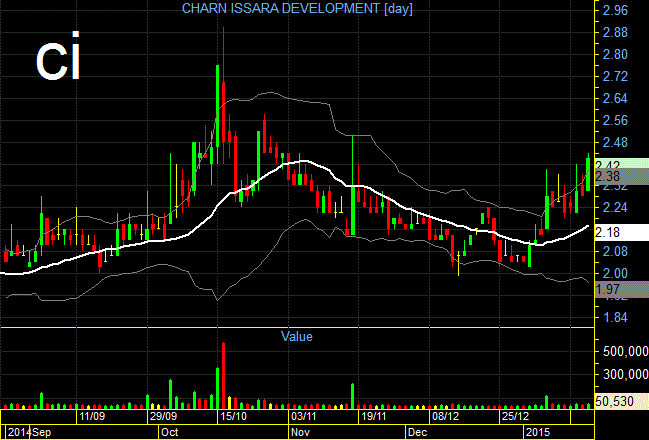Select the 2.72 price axis label
This screenshot has height=440, width=649.
coord(615,76)
